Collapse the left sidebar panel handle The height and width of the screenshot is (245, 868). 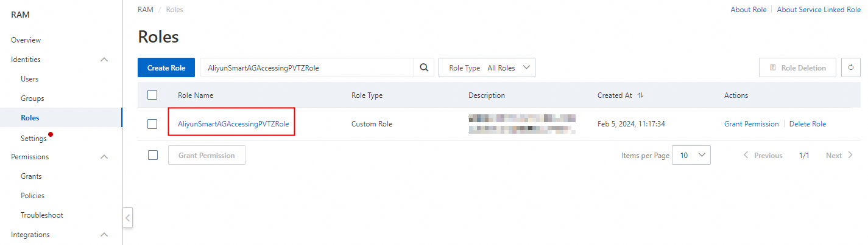click(x=128, y=218)
